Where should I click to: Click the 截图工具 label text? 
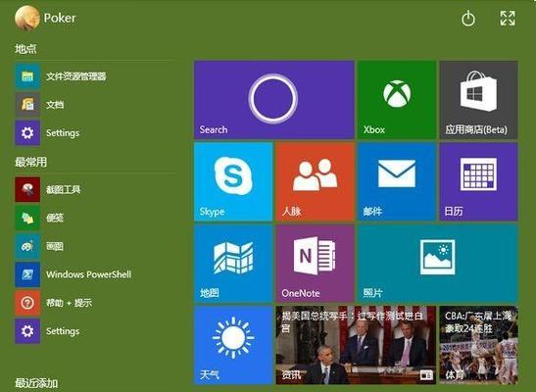tap(64, 189)
